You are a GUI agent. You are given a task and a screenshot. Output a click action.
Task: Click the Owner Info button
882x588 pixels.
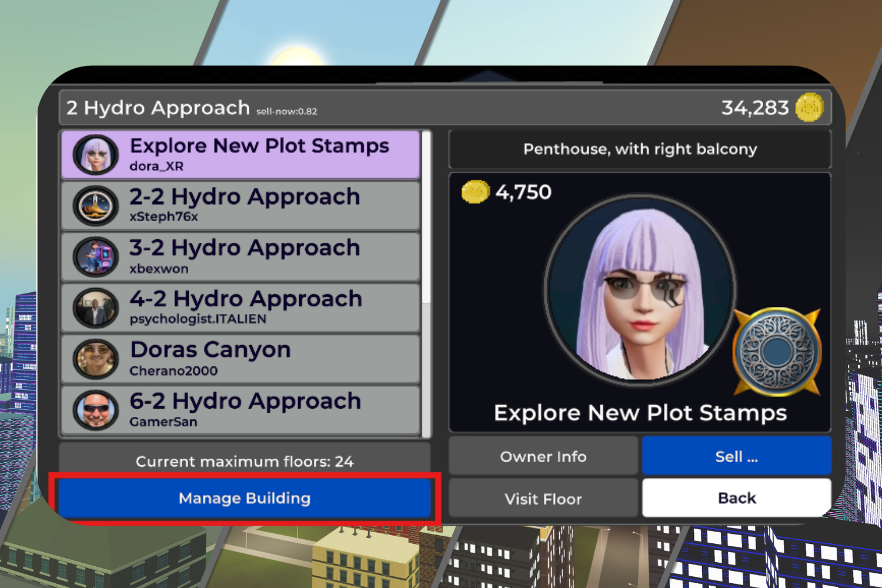pyautogui.click(x=543, y=456)
